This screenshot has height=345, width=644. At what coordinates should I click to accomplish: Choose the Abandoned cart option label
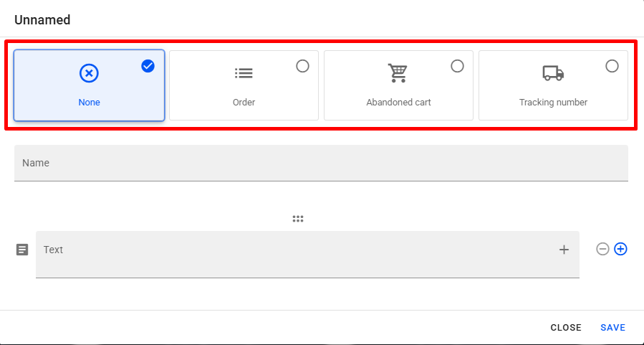[398, 103]
